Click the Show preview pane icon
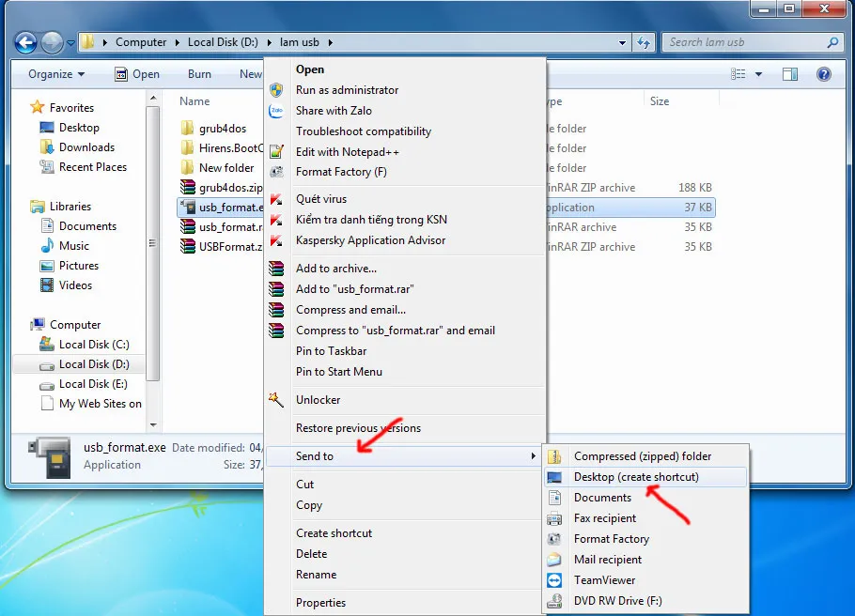Viewport: 855px width, 616px height. (x=790, y=73)
